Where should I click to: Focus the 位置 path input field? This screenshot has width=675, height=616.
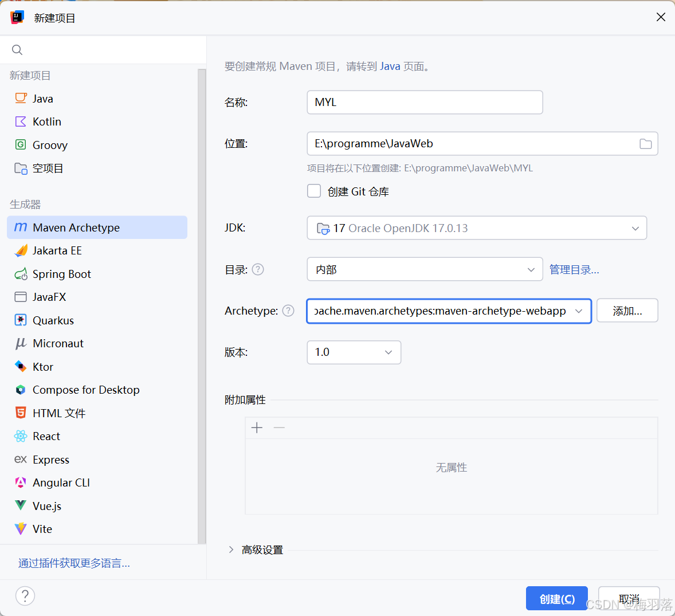(482, 143)
